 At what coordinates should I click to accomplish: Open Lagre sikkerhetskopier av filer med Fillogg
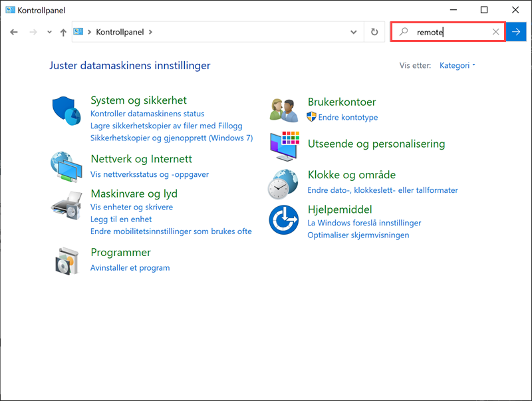(x=166, y=126)
